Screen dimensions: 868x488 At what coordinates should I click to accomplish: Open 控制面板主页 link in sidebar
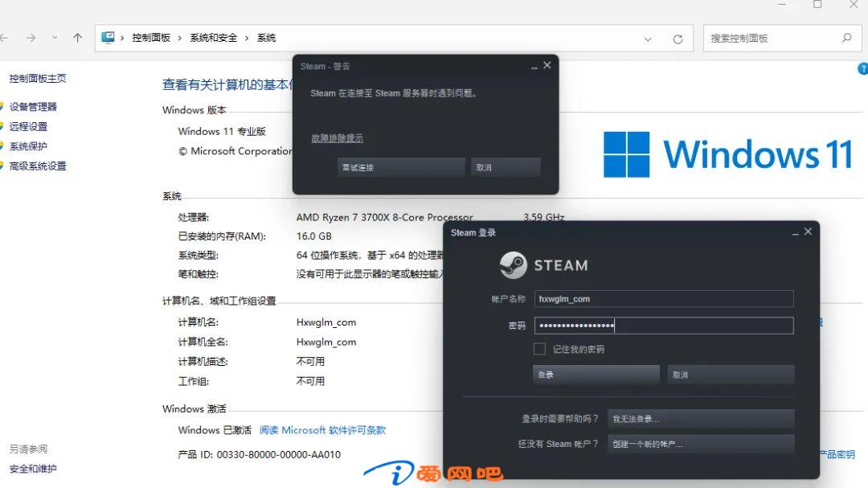pos(38,79)
